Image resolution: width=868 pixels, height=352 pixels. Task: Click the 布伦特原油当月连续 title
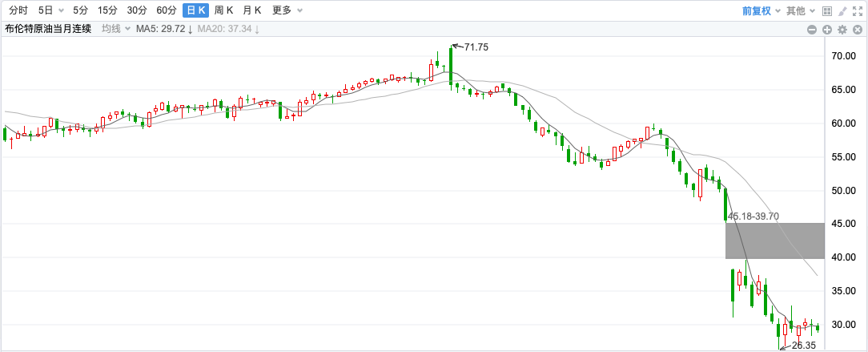point(48,29)
